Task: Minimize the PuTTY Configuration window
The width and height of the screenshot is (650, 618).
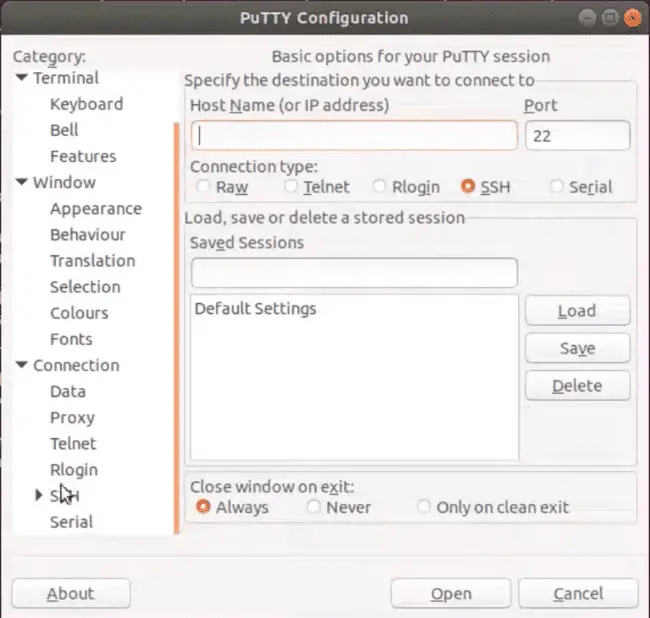Action: point(587,18)
